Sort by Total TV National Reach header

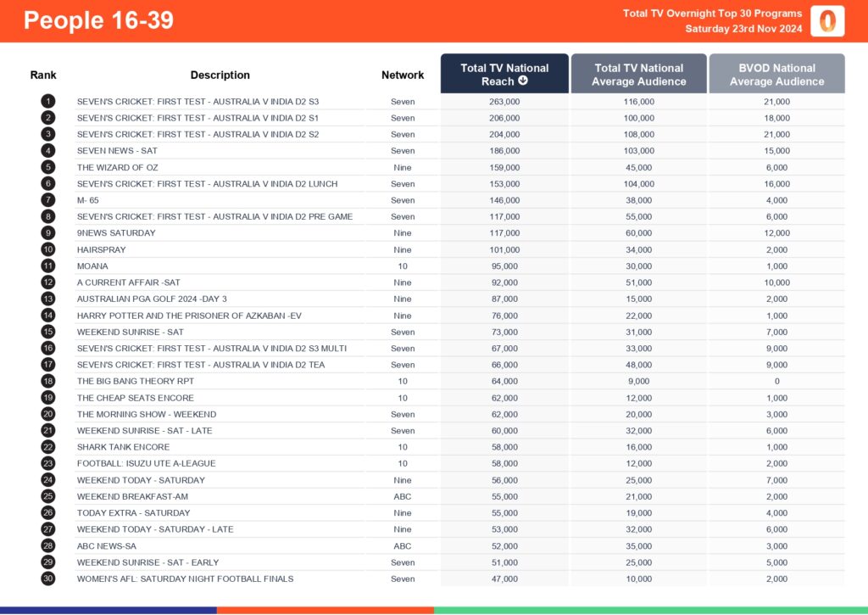[504, 74]
